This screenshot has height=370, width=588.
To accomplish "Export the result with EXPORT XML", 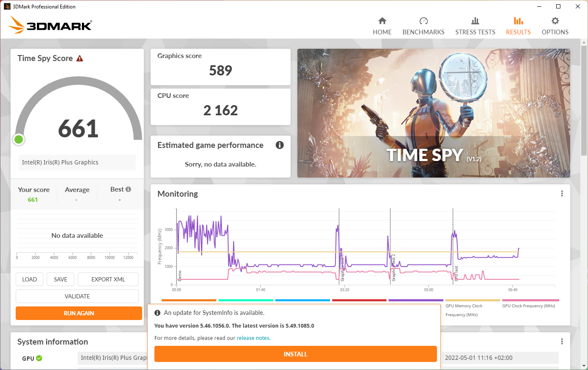I will tap(108, 279).
